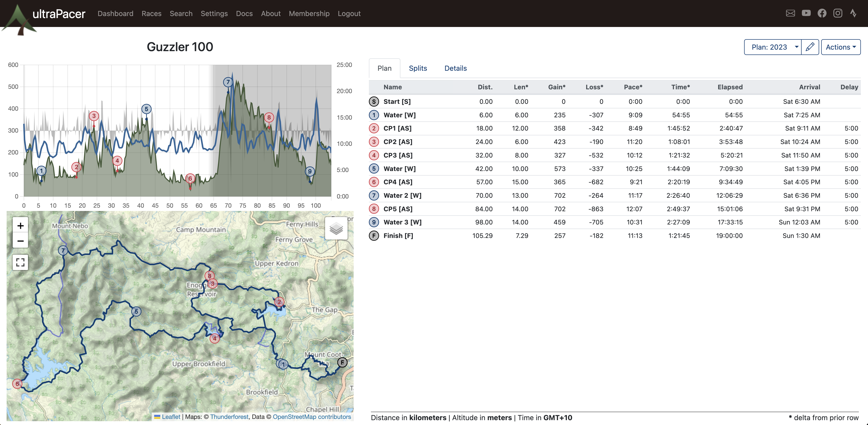Viewport: 868px width, 425px height.
Task: Click the email envelope icon
Action: [790, 13]
